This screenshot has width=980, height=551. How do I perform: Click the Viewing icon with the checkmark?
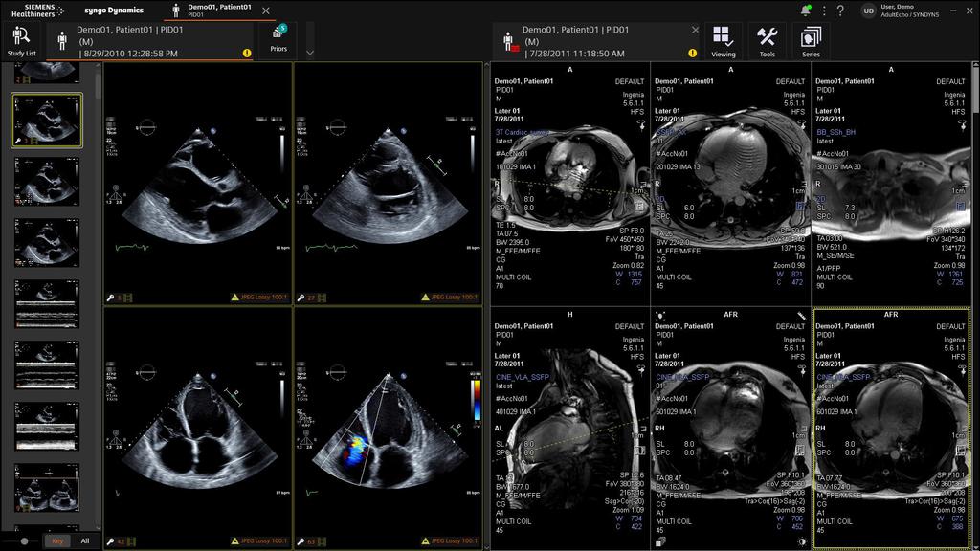pos(723,38)
